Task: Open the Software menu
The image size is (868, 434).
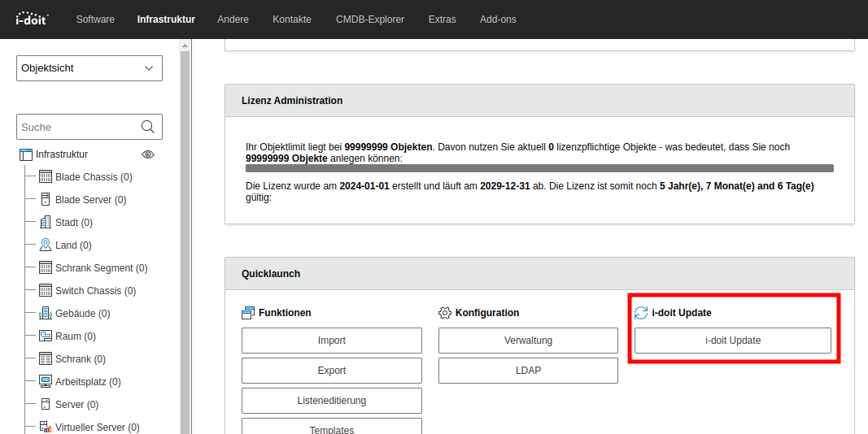Action: (x=95, y=20)
